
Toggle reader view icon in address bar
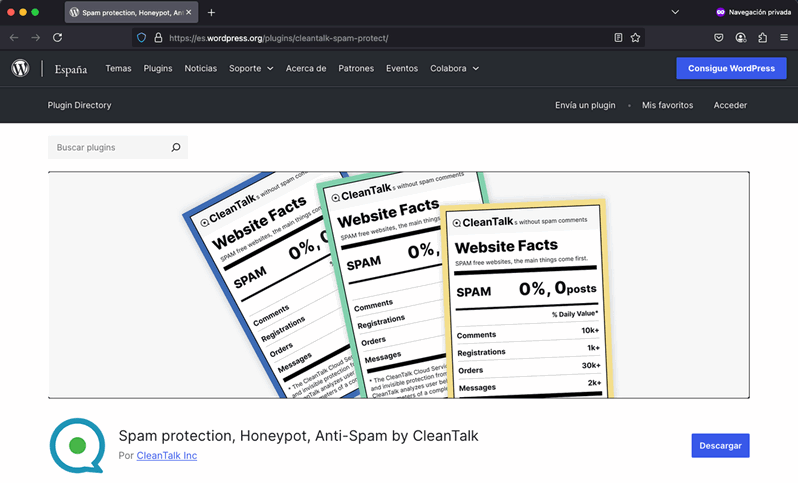(x=618, y=38)
